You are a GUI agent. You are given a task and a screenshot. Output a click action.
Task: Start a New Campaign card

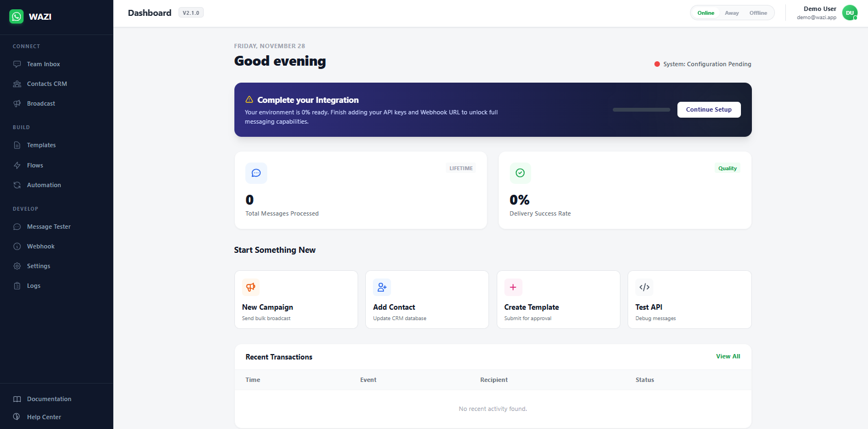[296, 299]
